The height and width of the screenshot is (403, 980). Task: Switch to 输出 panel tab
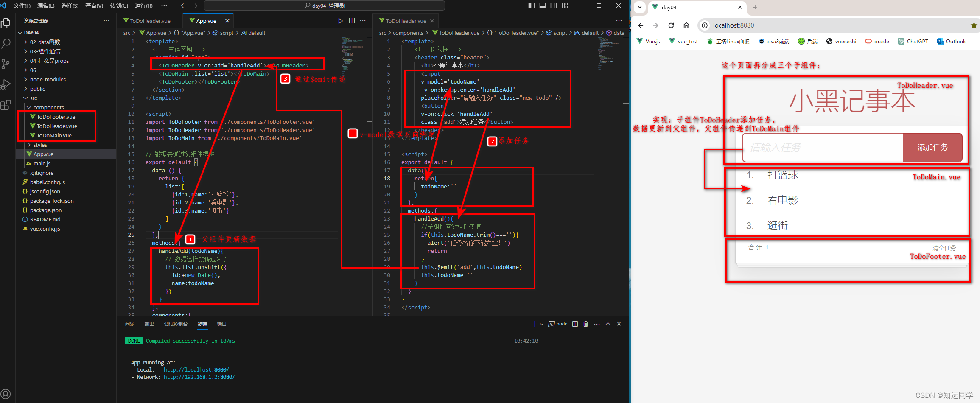point(149,324)
